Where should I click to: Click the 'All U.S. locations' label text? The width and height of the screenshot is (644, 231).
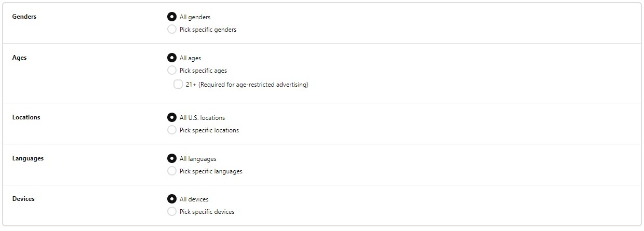(x=202, y=118)
